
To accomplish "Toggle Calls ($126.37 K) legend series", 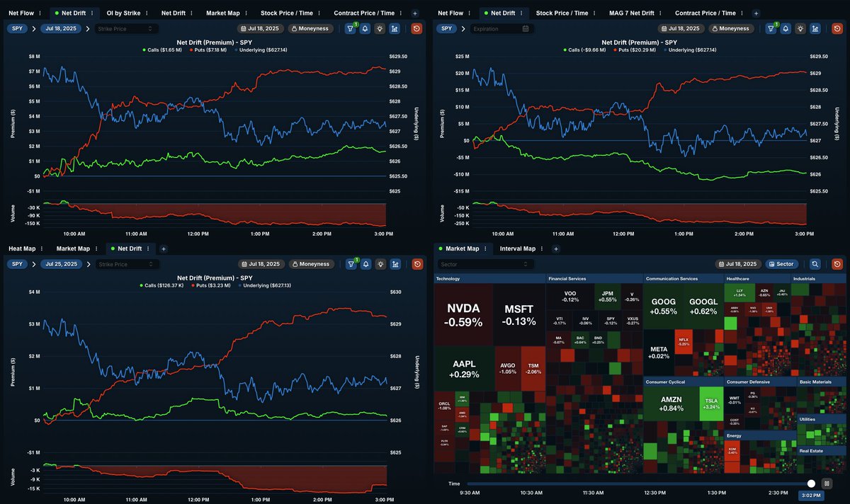I will 161,285.
